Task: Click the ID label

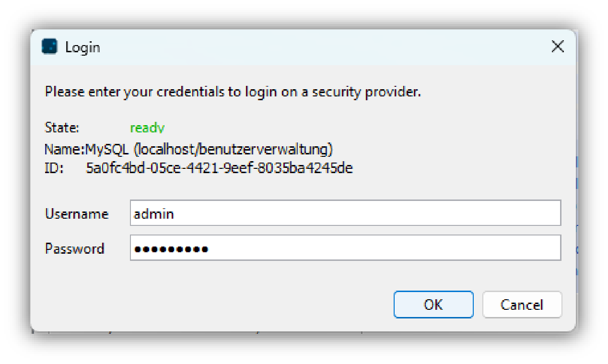Action: pyautogui.click(x=54, y=168)
